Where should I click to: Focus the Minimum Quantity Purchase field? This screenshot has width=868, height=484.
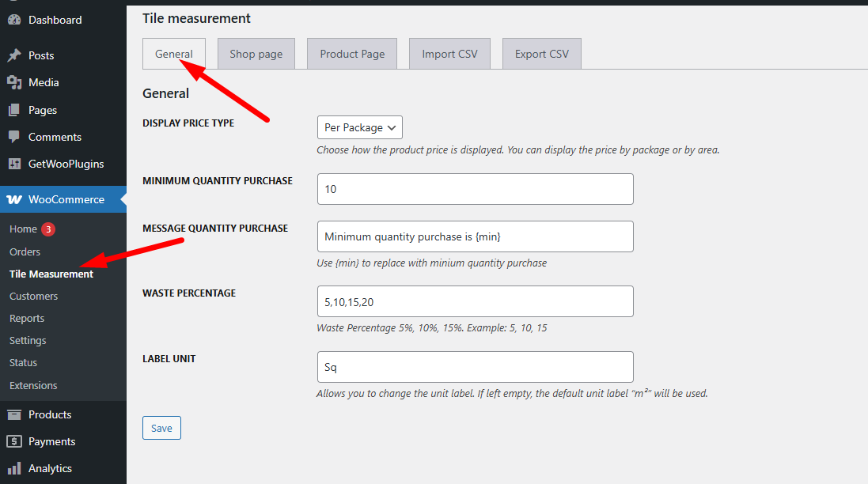coord(475,189)
